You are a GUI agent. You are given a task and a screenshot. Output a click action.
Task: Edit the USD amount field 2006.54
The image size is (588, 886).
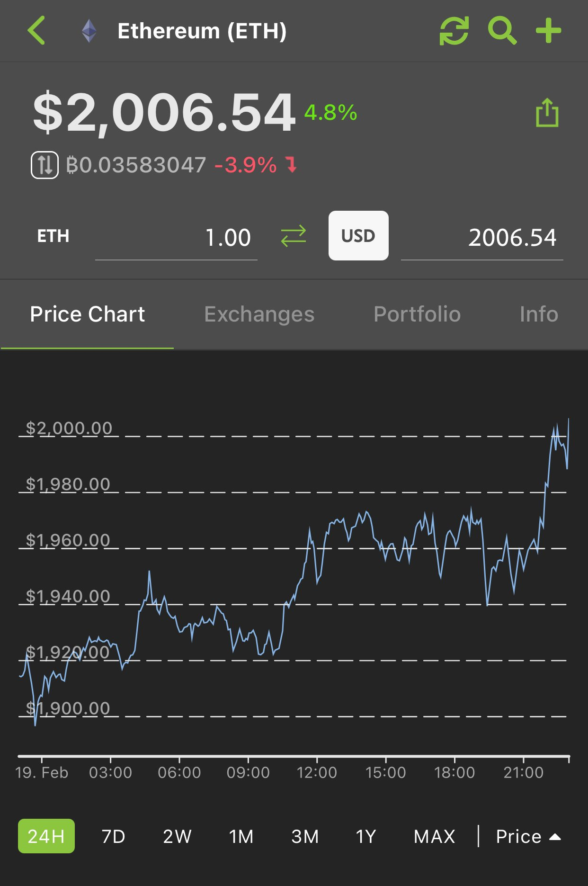pyautogui.click(x=482, y=237)
